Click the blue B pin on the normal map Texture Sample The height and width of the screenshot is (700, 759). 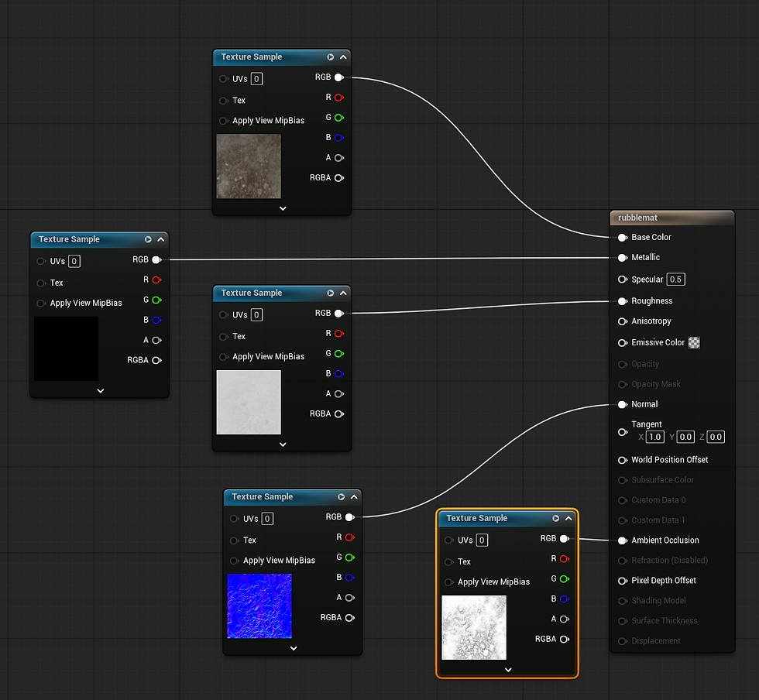pyautogui.click(x=349, y=578)
